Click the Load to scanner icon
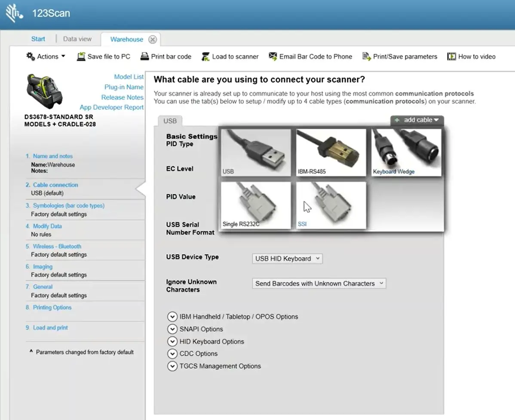Image resolution: width=515 pixels, height=420 pixels. tap(205, 56)
